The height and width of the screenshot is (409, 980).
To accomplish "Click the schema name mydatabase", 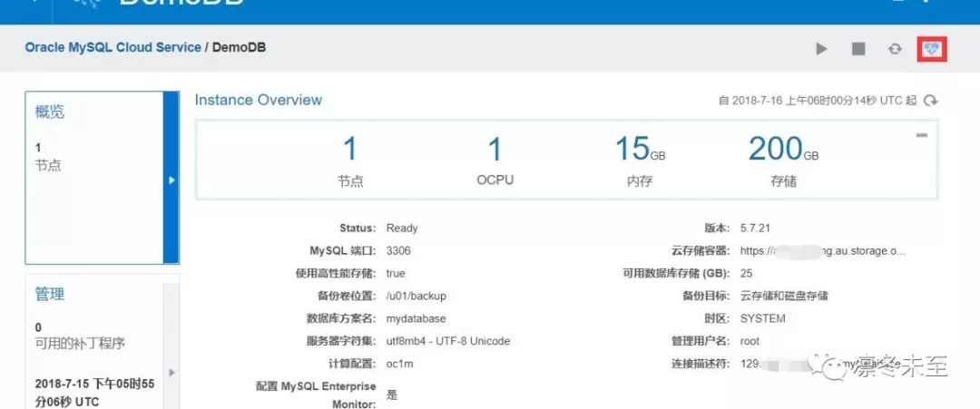I will coord(416,318).
